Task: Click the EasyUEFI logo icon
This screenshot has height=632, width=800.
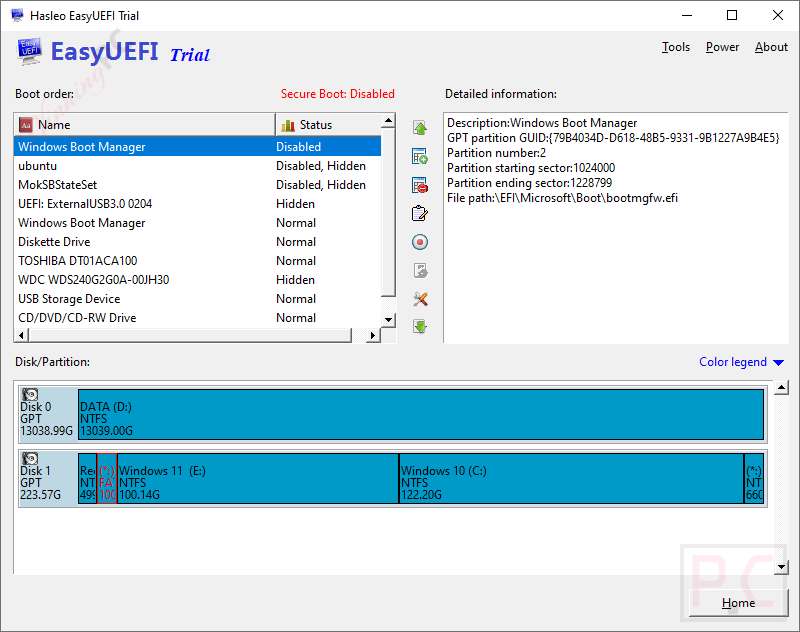Action: click(29, 51)
